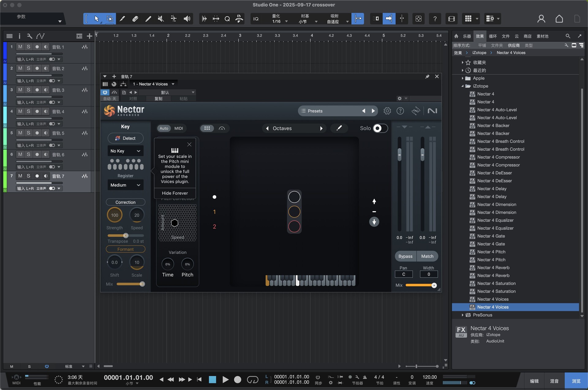Expand the Apple folder
This screenshot has width=588, height=390.
tap(462, 78)
